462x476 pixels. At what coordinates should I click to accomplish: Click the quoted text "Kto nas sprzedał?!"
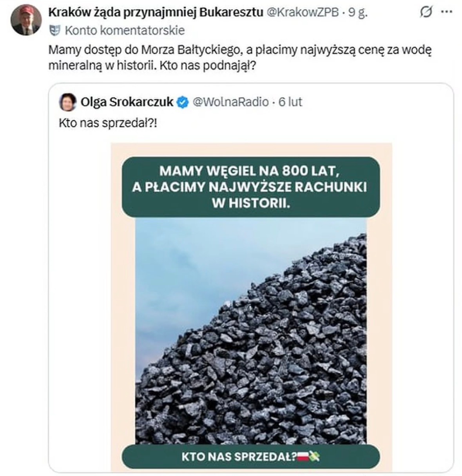108,123
